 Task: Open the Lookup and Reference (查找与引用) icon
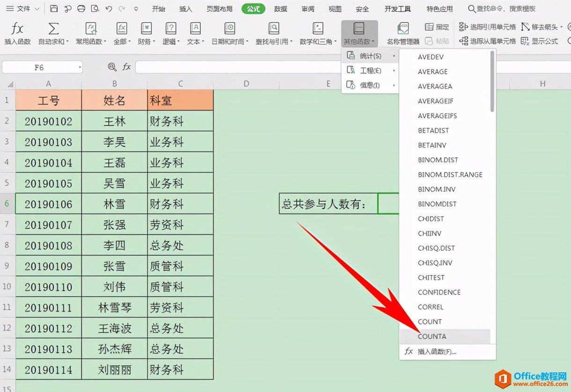click(273, 29)
